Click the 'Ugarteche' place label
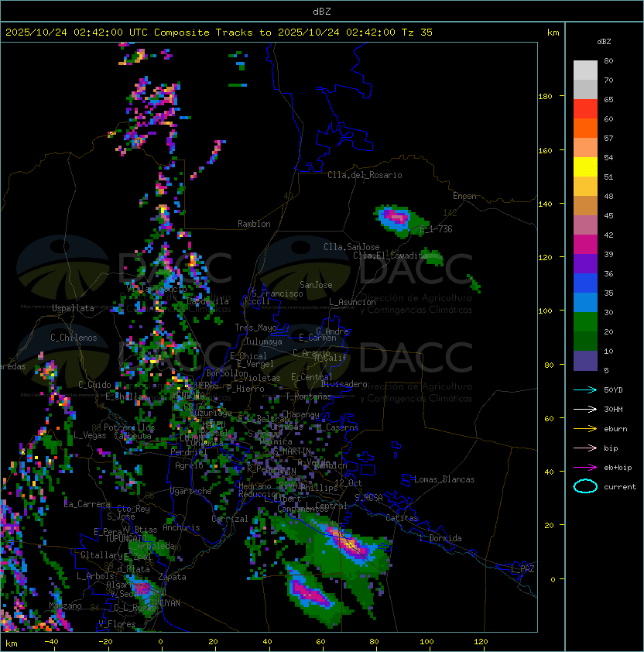 click(191, 491)
